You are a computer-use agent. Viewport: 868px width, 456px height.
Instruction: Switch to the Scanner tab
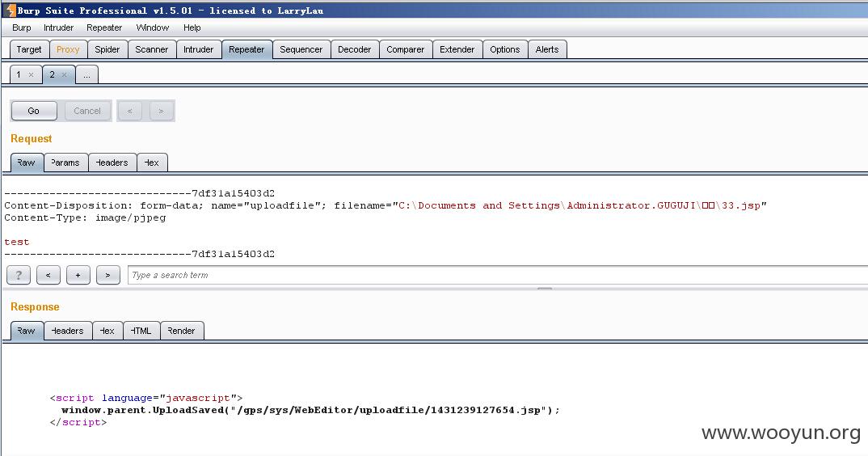tap(152, 49)
